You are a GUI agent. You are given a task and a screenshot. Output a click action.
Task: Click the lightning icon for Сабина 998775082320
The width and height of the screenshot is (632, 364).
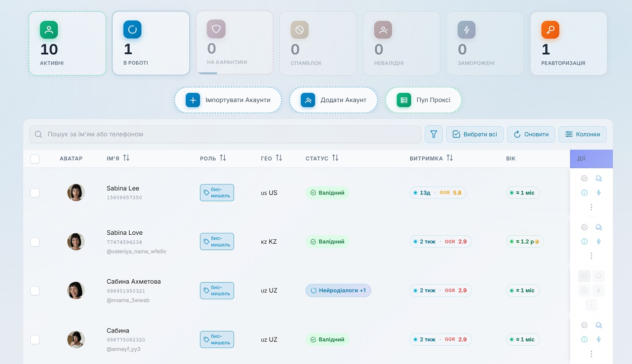tap(598, 339)
